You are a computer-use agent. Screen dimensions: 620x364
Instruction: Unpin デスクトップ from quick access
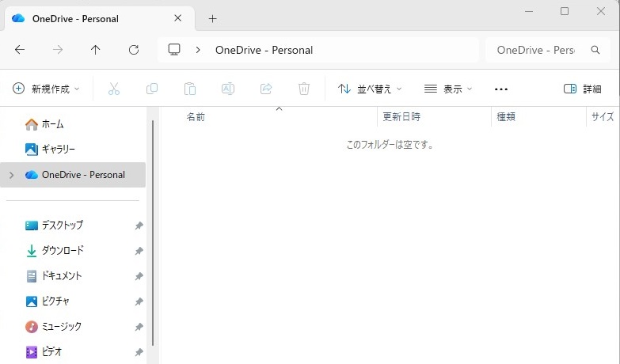[x=139, y=226]
